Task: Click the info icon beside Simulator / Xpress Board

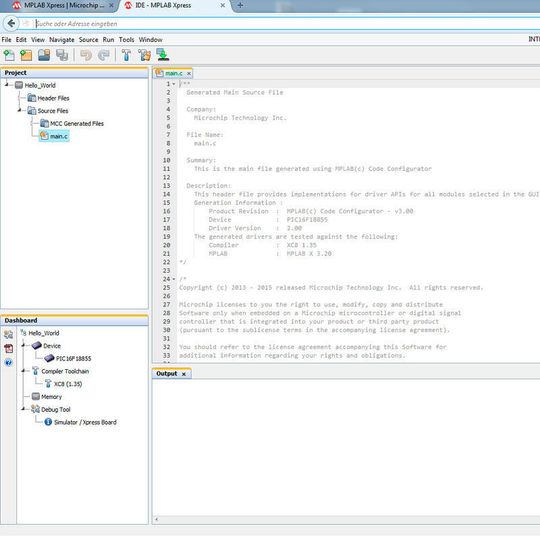Action: click(x=48, y=422)
